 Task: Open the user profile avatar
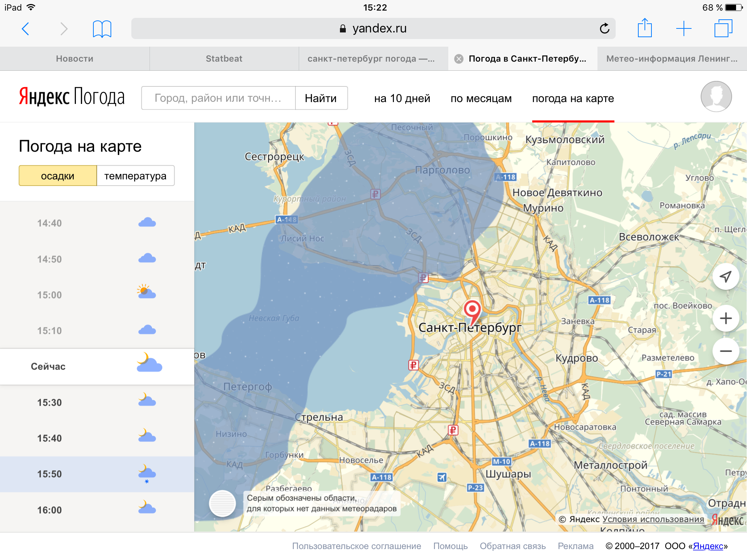[716, 96]
